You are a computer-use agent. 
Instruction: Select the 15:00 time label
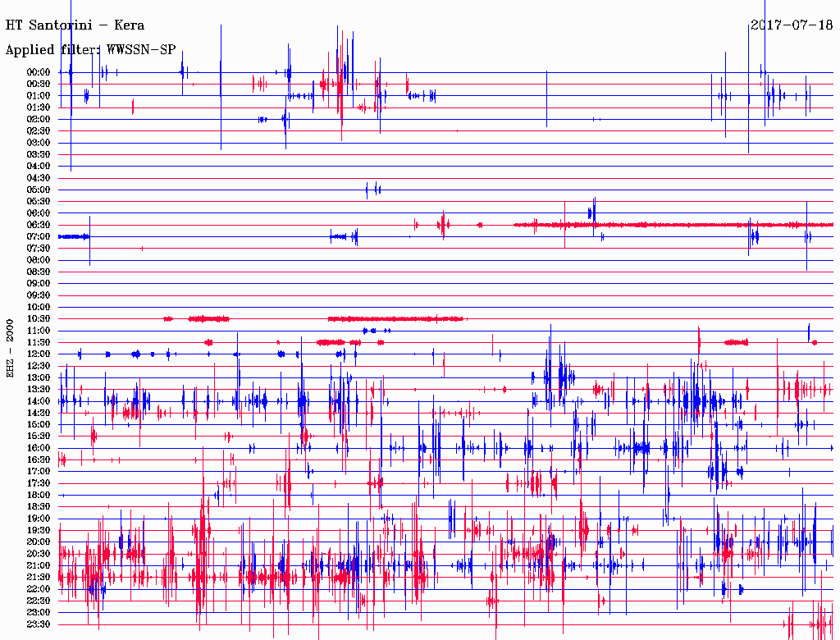[39, 424]
